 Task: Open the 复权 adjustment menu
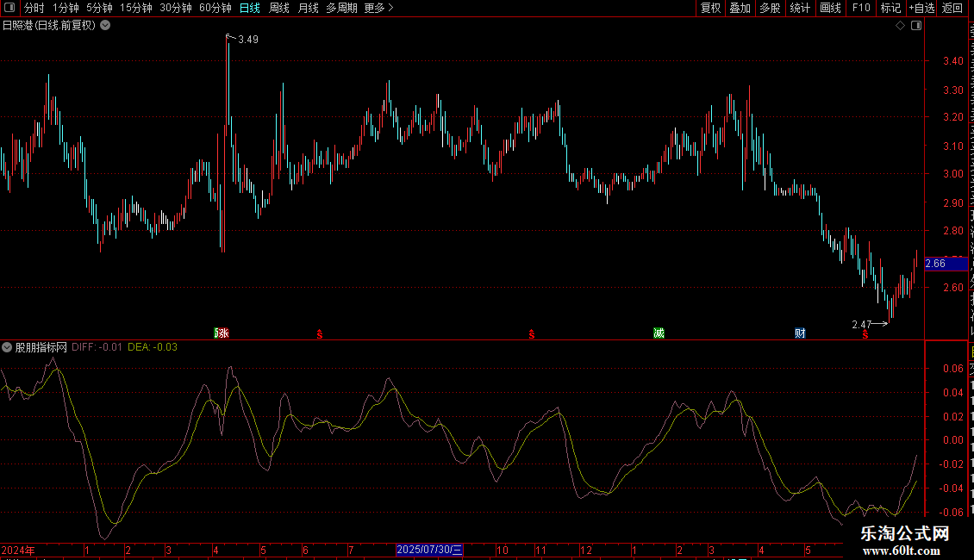click(710, 8)
